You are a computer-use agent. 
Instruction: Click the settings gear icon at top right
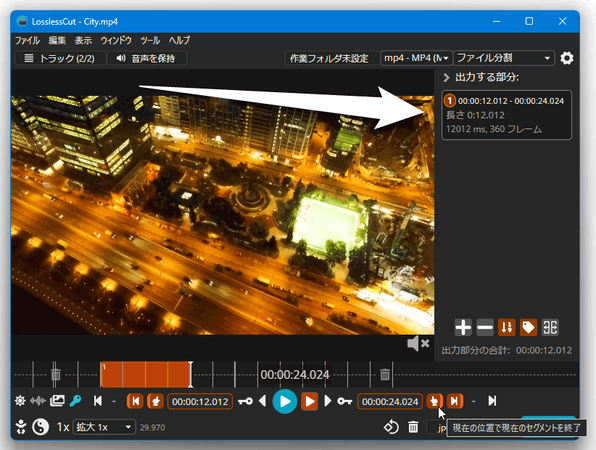point(566,58)
